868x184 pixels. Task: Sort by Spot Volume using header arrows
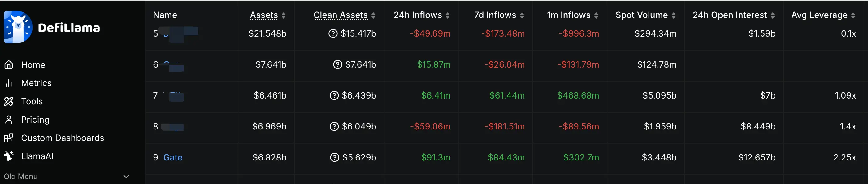coord(673,15)
